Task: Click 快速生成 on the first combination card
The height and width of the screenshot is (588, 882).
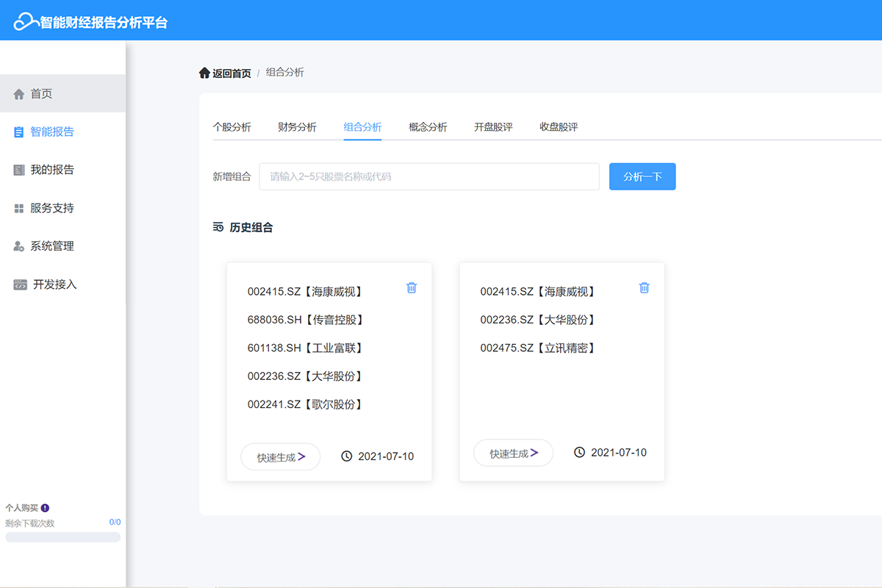Action: (x=281, y=457)
